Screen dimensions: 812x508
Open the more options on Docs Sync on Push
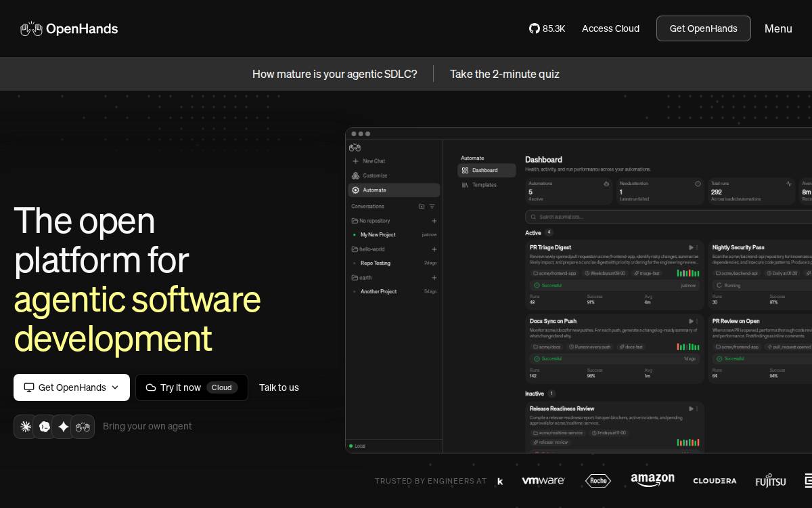point(698,321)
